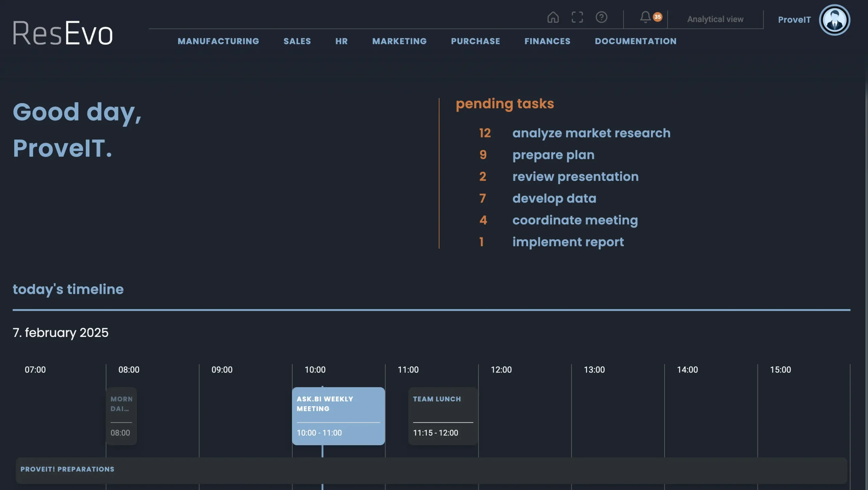Switch to Analytical view
The height and width of the screenshot is (490, 868).
[715, 19]
